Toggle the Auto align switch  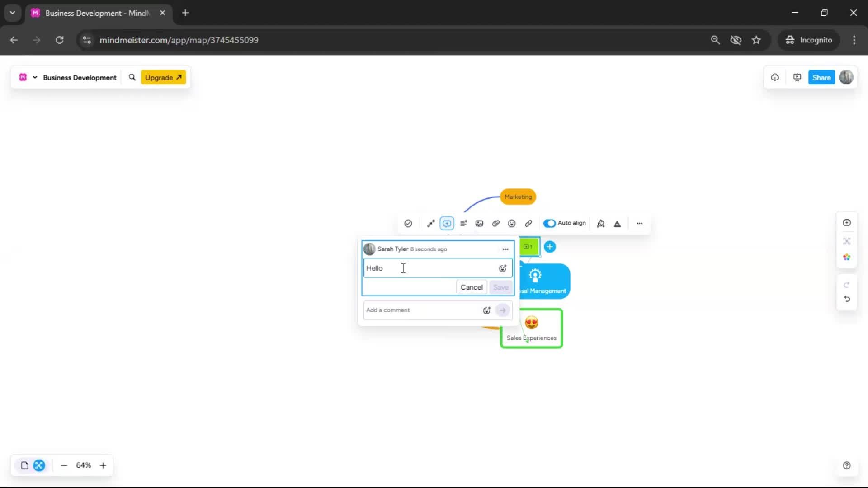click(x=549, y=223)
